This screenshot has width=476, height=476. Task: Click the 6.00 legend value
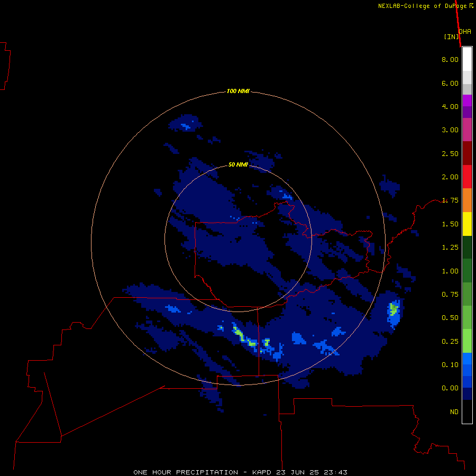coord(450,83)
